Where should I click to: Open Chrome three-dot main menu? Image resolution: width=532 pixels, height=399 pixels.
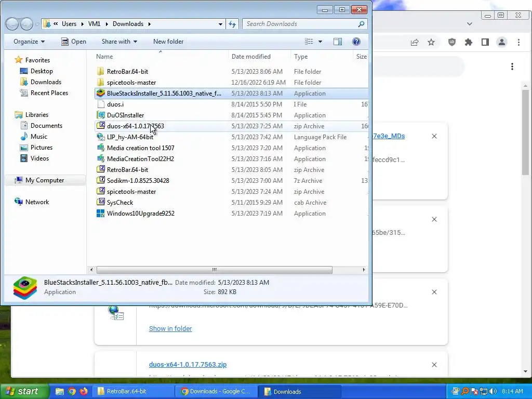[x=519, y=42]
